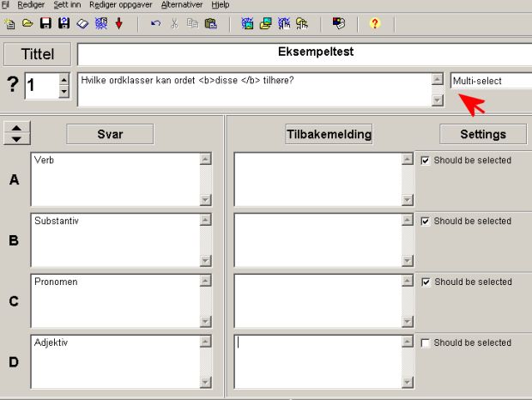
Task: Paste from clipboard using the toolbar icon
Action: pyautogui.click(x=211, y=23)
